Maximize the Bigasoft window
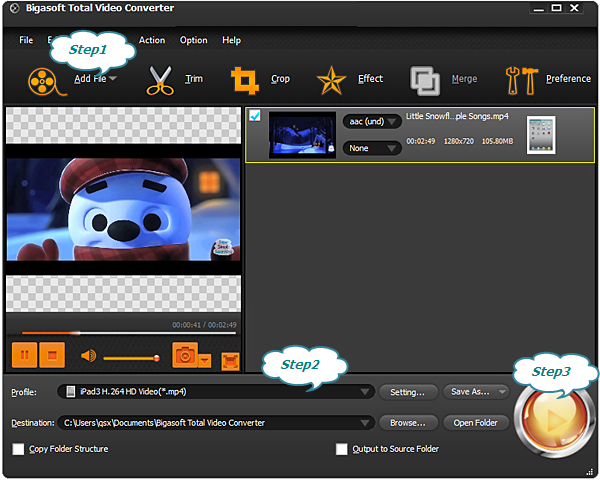This screenshot has height=480, width=600. click(556, 8)
